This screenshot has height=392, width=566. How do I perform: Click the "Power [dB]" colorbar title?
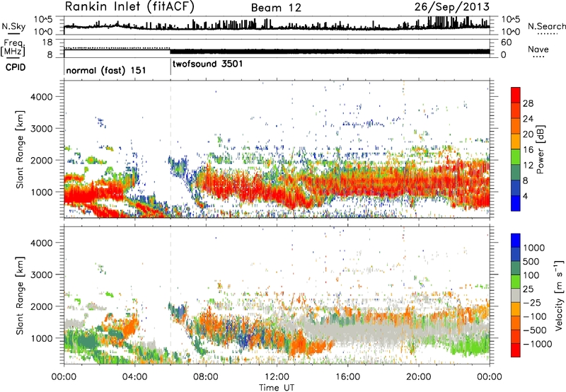coord(541,149)
